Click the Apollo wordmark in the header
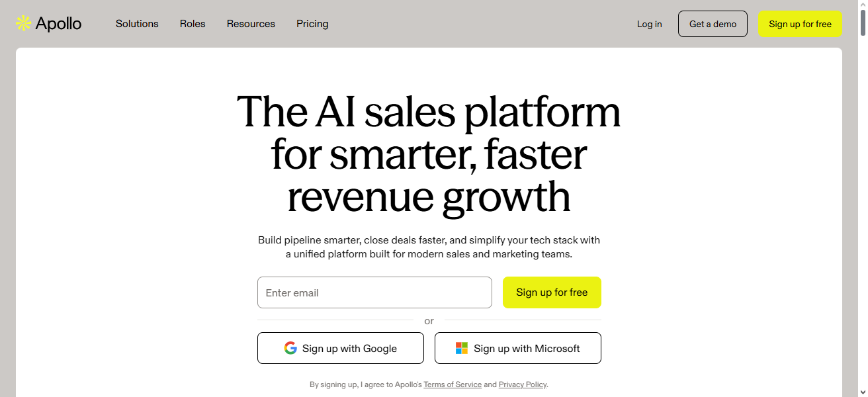This screenshot has height=397, width=868. pos(60,23)
